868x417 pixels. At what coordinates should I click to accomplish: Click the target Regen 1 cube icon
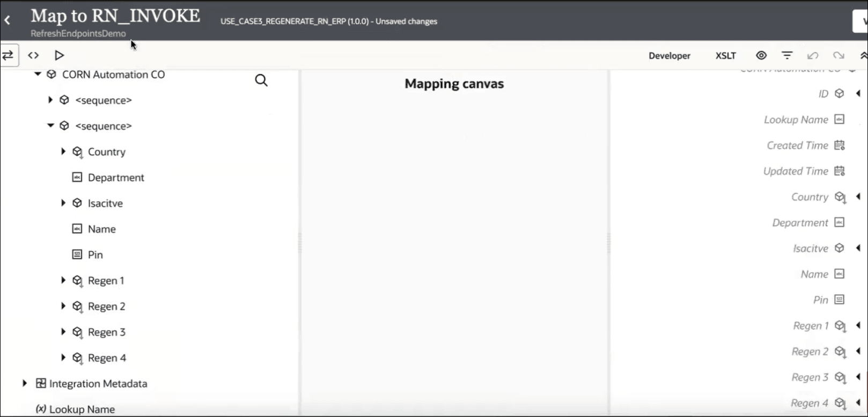click(x=840, y=326)
